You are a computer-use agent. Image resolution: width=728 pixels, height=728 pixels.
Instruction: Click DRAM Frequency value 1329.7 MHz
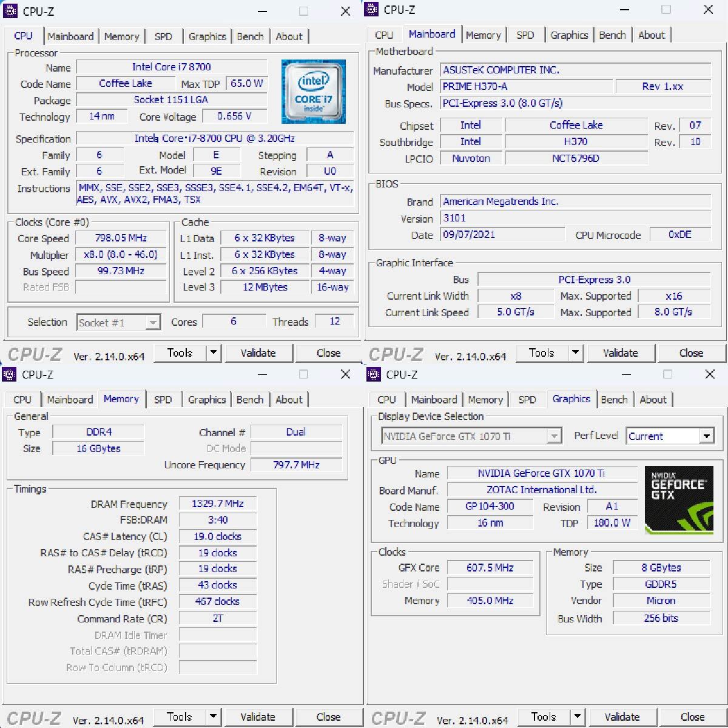tap(218, 504)
